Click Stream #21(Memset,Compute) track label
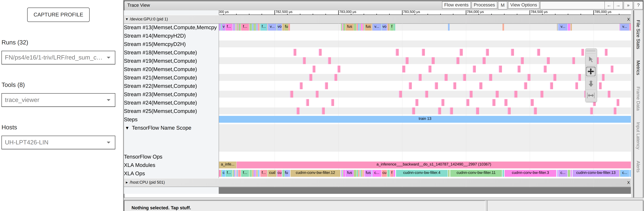Image resolution: width=644 pixels, height=211 pixels. (160, 78)
